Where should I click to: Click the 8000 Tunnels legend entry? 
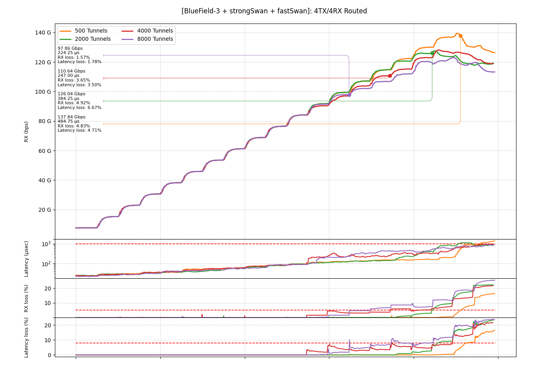point(147,39)
